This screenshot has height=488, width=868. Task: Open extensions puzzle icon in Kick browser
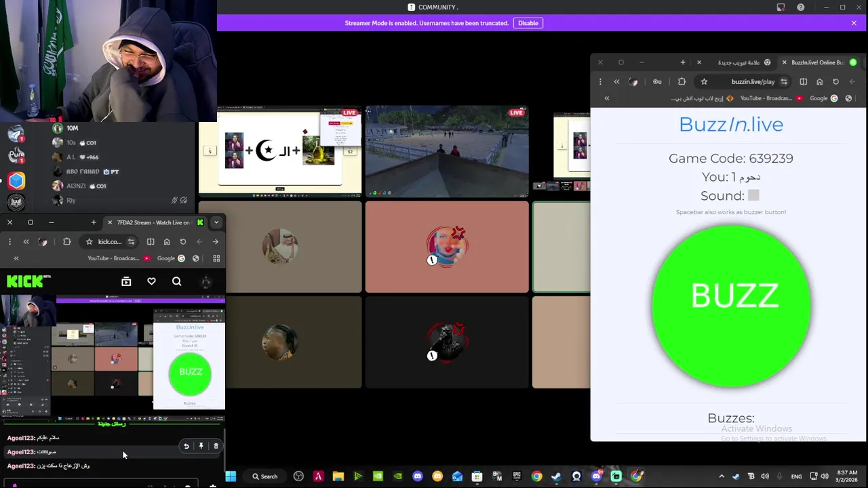pyautogui.click(x=66, y=241)
